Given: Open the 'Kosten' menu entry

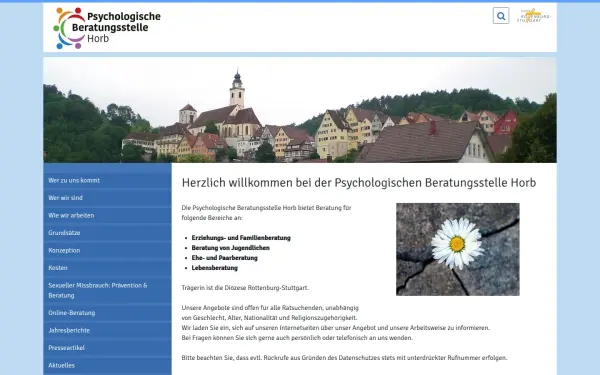Looking at the screenshot, I should (108, 268).
